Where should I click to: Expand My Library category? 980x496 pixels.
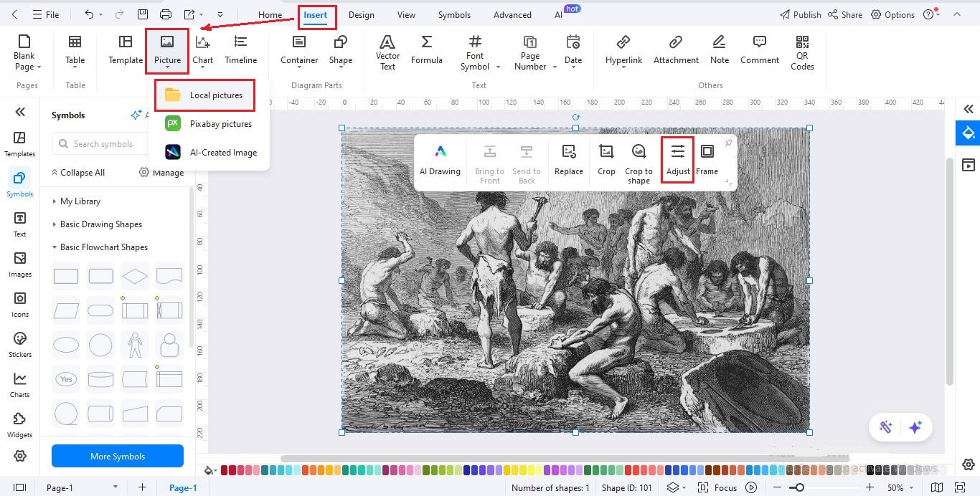(x=76, y=201)
